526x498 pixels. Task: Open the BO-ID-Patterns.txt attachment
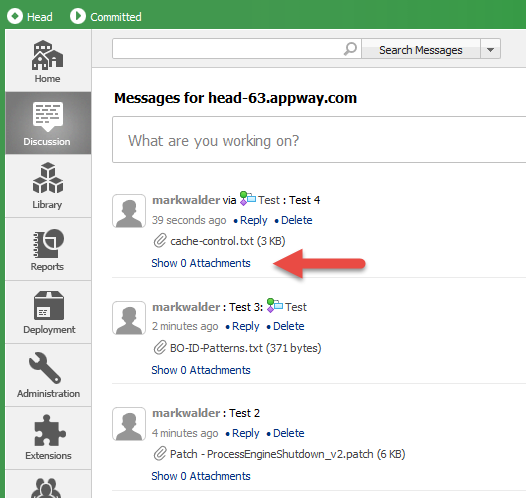tap(245, 348)
